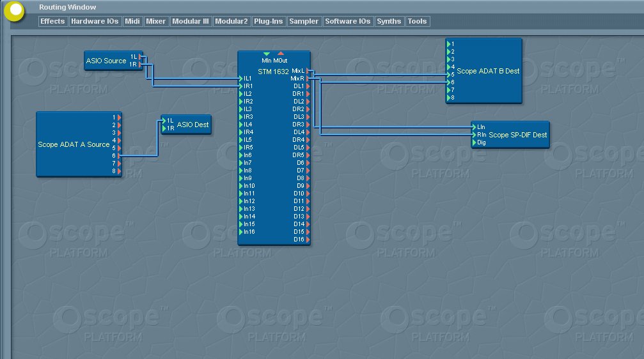Click the DL4 output pin on STM 1632
The width and height of the screenshot is (644, 359).
308,132
